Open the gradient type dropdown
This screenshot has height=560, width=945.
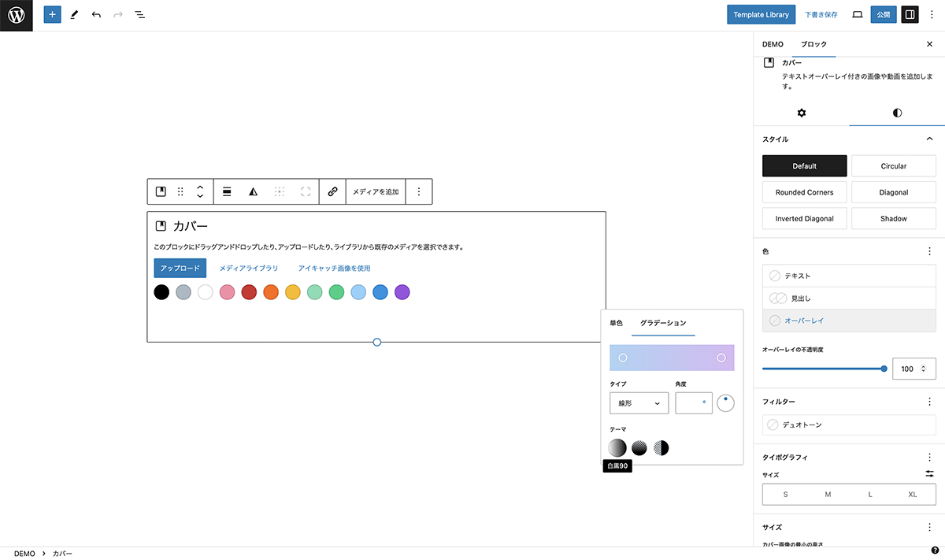[x=639, y=403]
